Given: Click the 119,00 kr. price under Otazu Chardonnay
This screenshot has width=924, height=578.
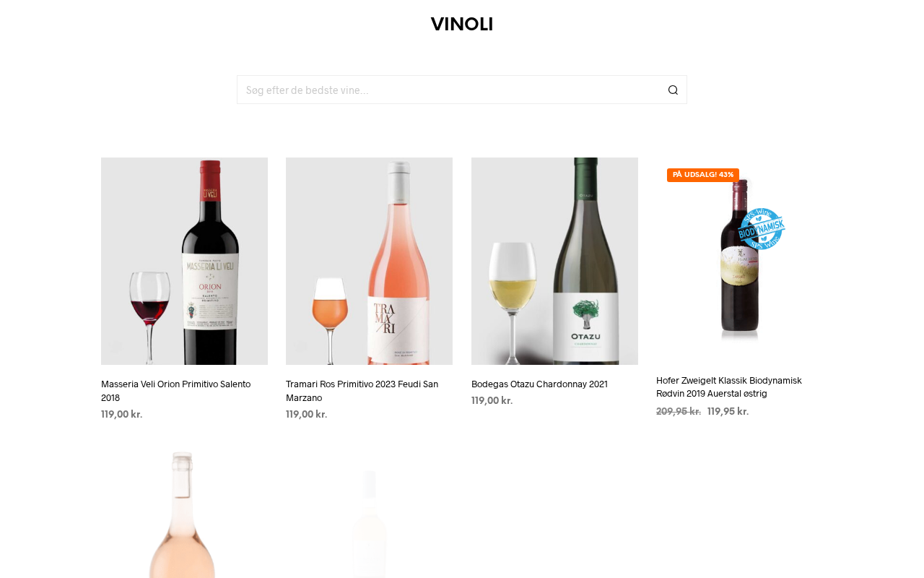Looking at the screenshot, I should 492,401.
